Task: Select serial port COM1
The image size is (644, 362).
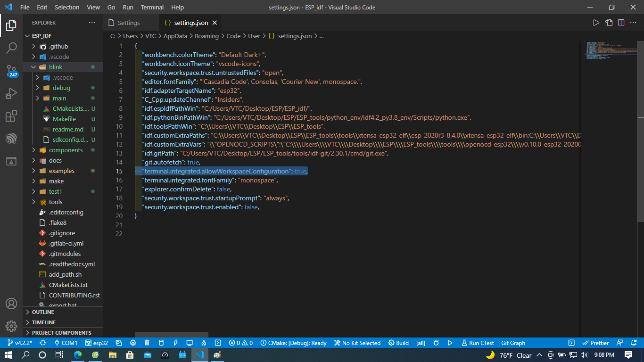Action: (66, 343)
